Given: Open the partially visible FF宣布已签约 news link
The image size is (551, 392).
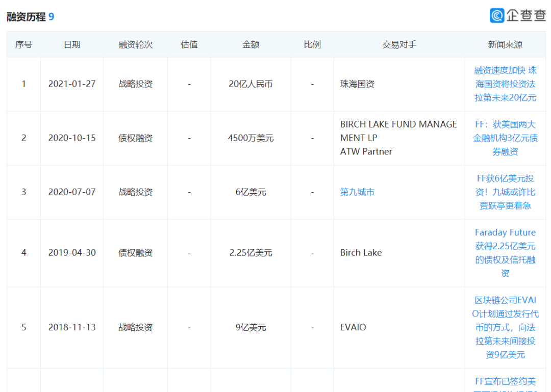Looking at the screenshot, I should 505,382.
